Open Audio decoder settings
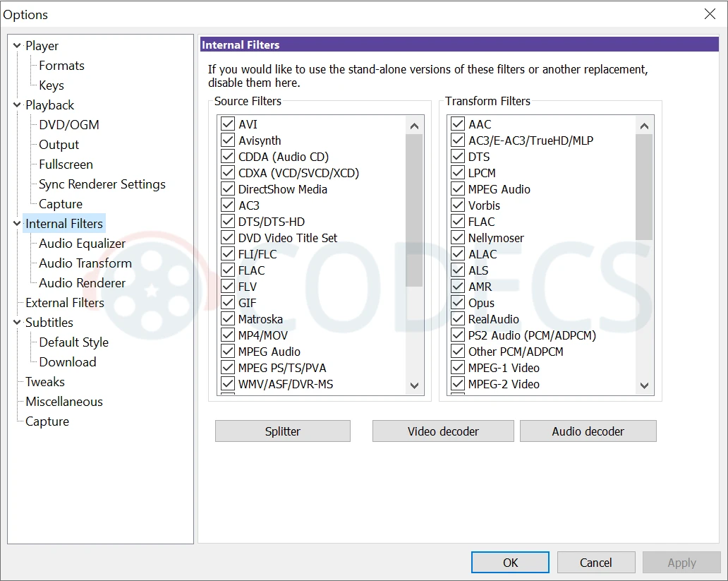The height and width of the screenshot is (581, 728). pyautogui.click(x=588, y=431)
